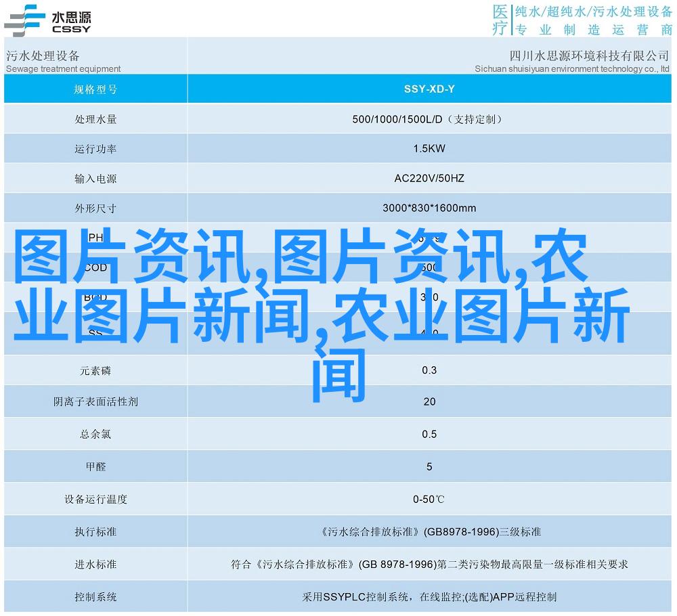Click the PH row label
The width and height of the screenshot is (677, 616).
[95, 238]
